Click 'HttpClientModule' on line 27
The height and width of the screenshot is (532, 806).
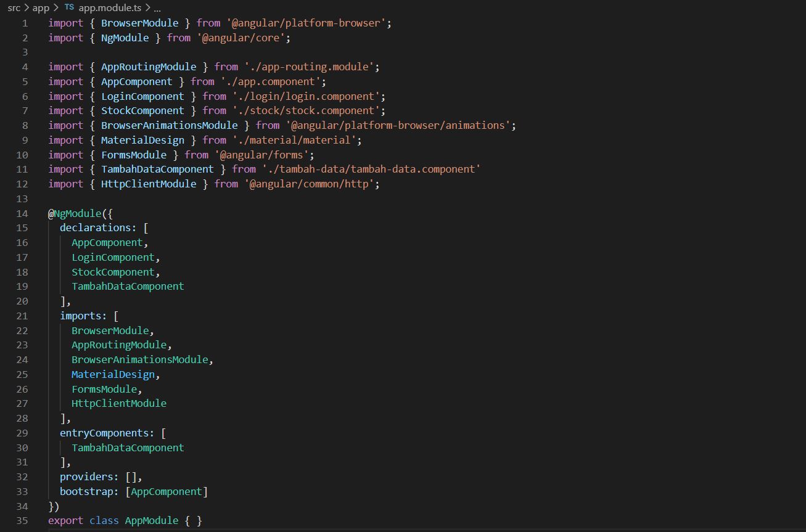119,403
